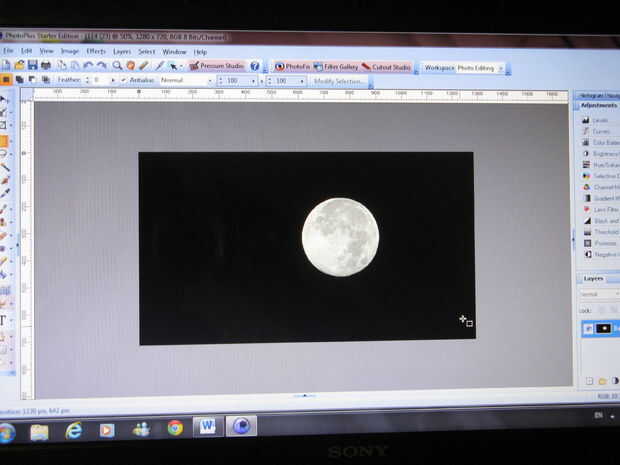Image resolution: width=620 pixels, height=465 pixels.
Task: Click the Feather value stepper
Action: tap(87, 80)
